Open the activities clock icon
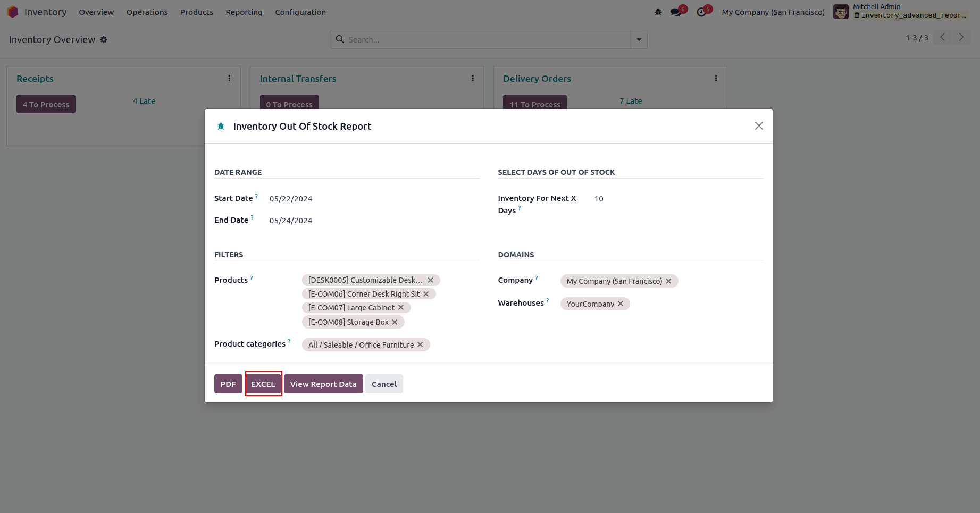 pyautogui.click(x=701, y=12)
